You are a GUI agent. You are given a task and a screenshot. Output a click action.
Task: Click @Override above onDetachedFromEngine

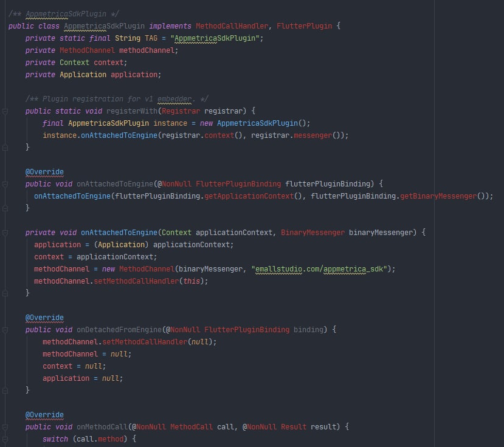click(x=44, y=318)
